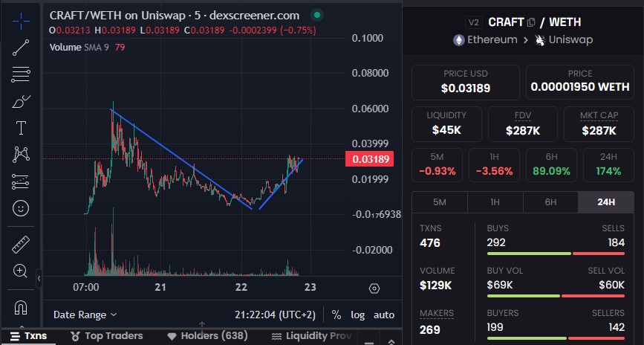Open the Fibonacci retracement tool
Image resolution: width=644 pixels, height=345 pixels.
21,74
